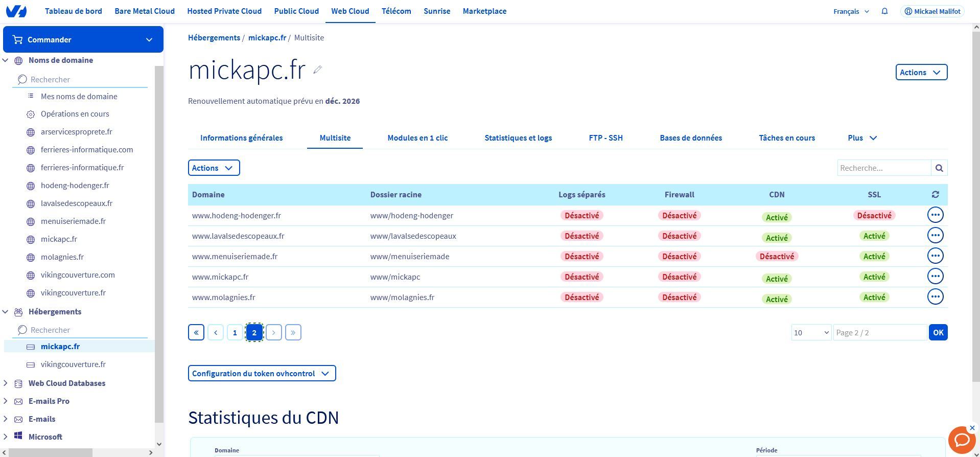The height and width of the screenshot is (457, 980).
Task: Open the rows-per-page selector showing 10
Action: coord(811,333)
